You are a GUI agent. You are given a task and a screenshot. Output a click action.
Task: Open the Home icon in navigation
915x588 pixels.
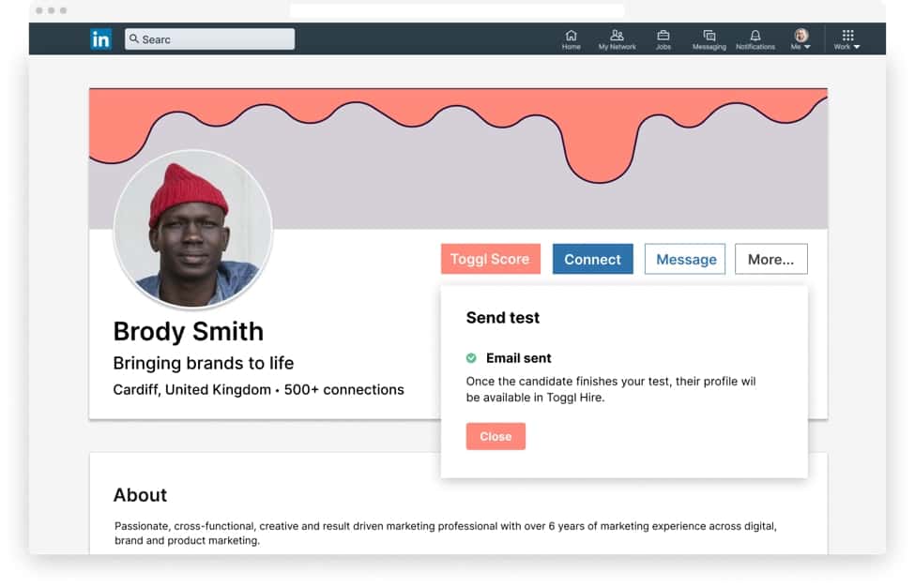point(571,35)
